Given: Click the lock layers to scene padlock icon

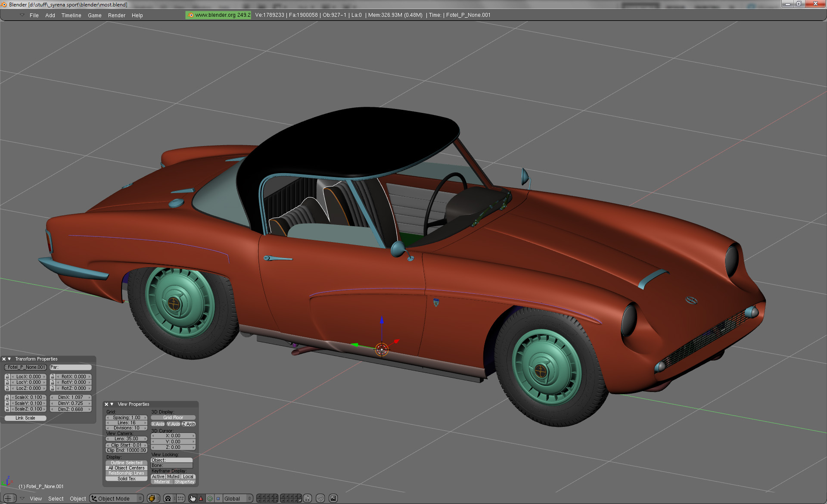Looking at the screenshot, I should click(x=307, y=498).
